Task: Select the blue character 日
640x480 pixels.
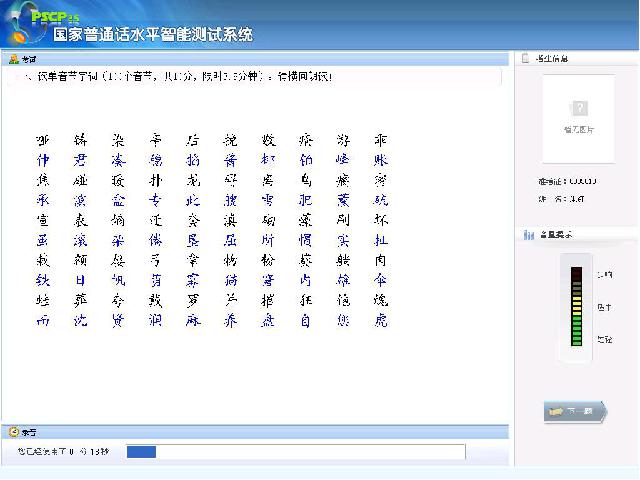Action: coord(80,280)
